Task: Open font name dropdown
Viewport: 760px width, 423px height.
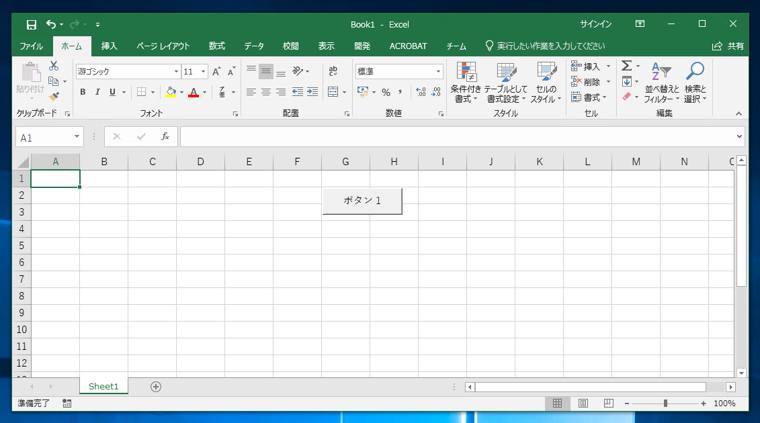Action: (x=176, y=72)
